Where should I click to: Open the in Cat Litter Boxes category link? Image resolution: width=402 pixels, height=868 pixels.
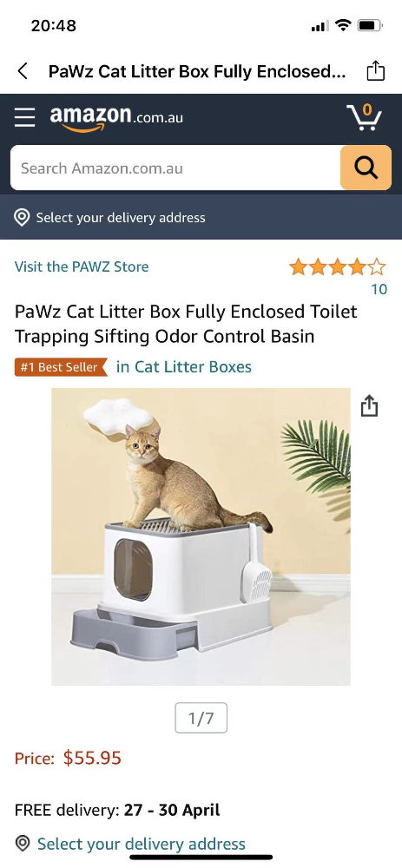tap(184, 366)
